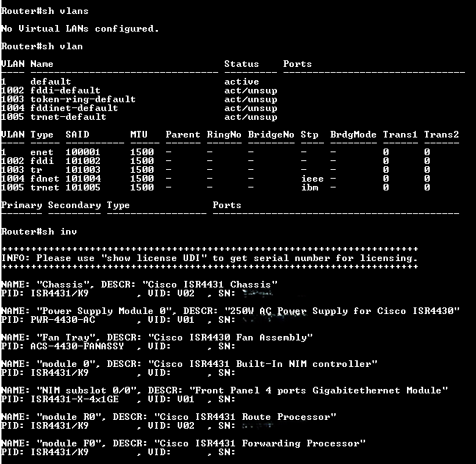This screenshot has height=464, width=476.
Task: Click the first 'Ports' column header beside Status
Action: (x=297, y=64)
